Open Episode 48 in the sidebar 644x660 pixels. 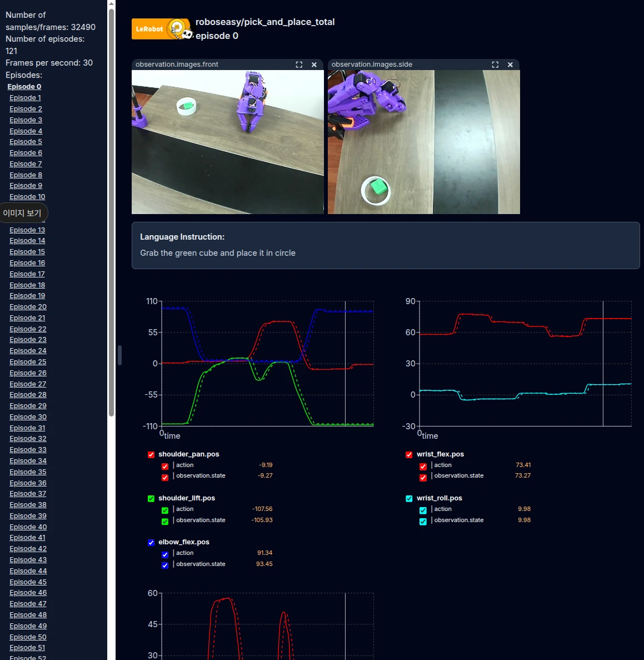[x=28, y=614]
